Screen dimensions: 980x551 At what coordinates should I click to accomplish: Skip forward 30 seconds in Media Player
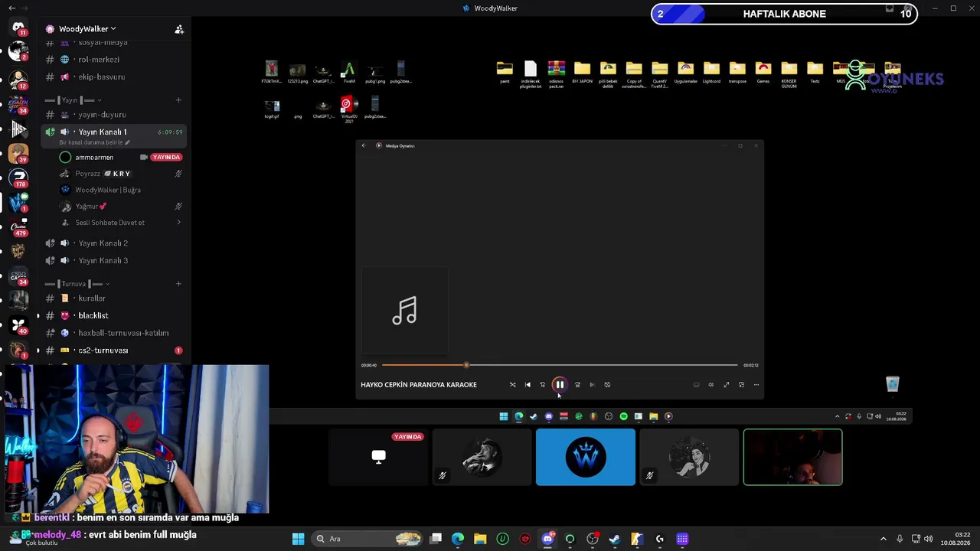point(577,385)
